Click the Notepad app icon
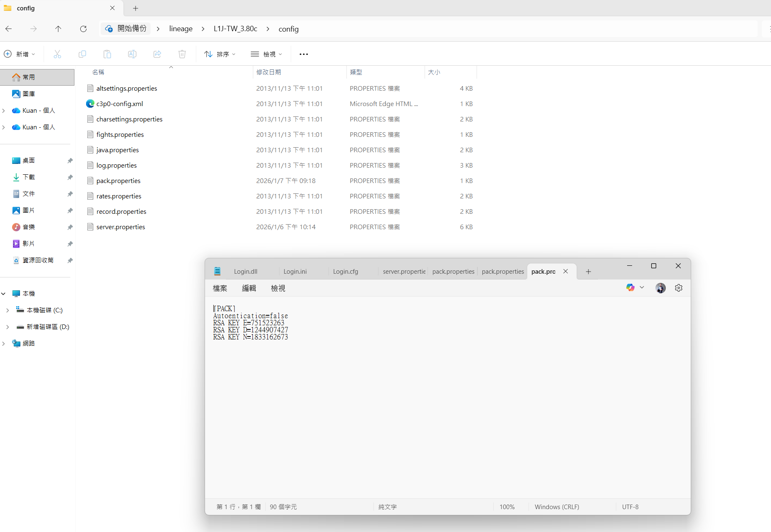 [217, 271]
